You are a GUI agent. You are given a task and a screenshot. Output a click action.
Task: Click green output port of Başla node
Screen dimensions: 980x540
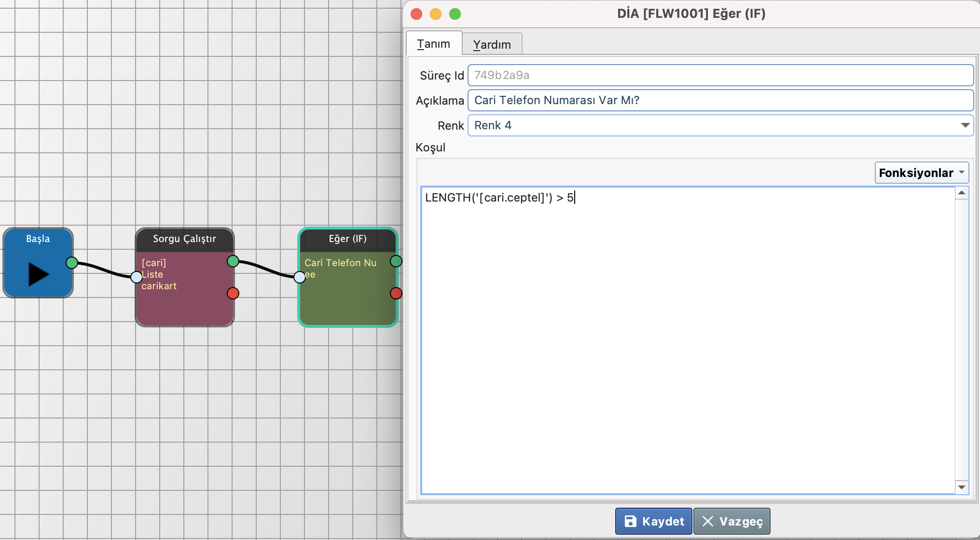[x=72, y=263]
